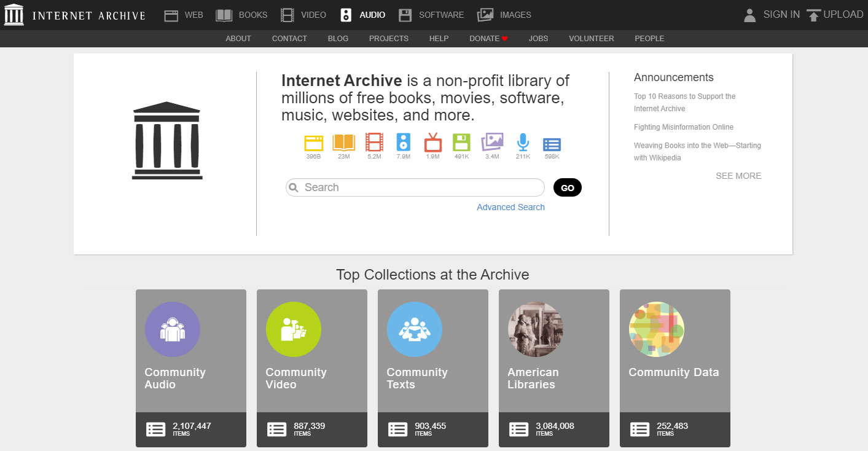Viewport: 868px width, 451px height.
Task: Open the blue speaker icon labeled 7.9M
Action: tap(403, 143)
